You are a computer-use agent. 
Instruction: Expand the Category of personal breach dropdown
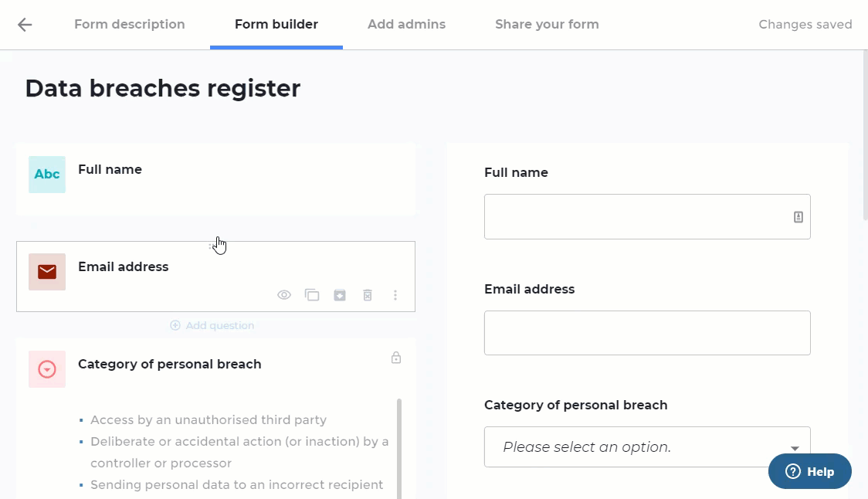pos(647,447)
